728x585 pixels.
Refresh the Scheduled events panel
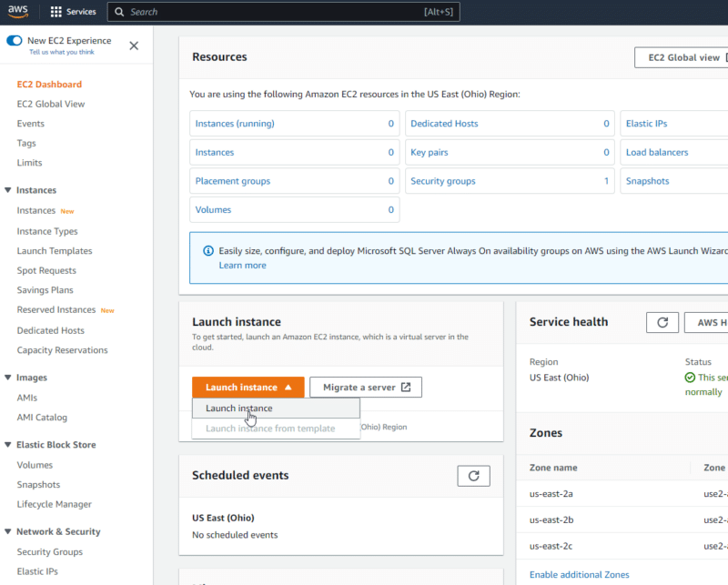tap(473, 475)
